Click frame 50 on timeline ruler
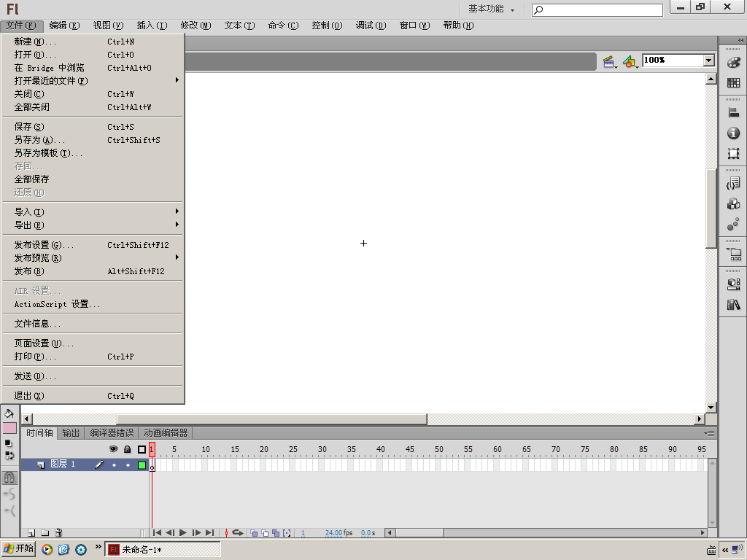 click(x=438, y=449)
